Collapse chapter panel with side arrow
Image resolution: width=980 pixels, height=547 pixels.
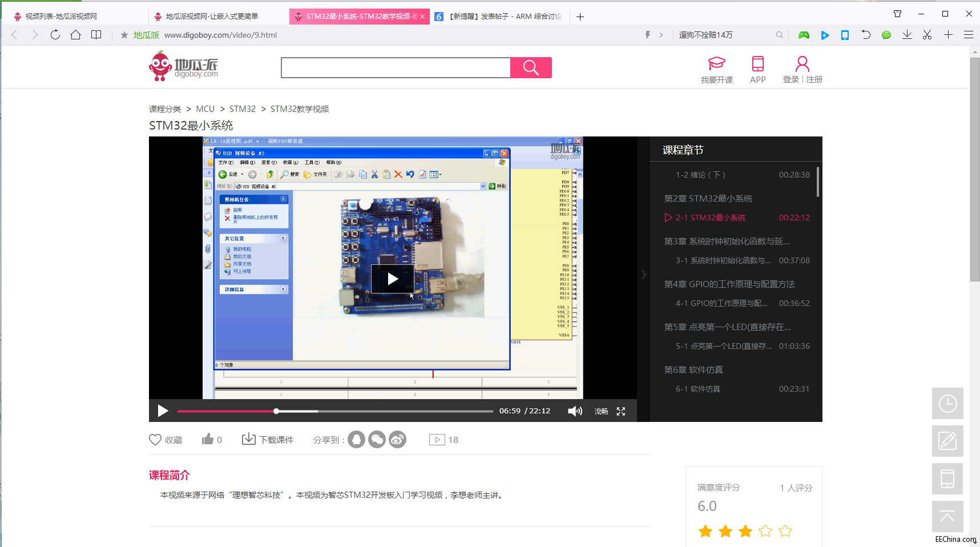coord(643,275)
